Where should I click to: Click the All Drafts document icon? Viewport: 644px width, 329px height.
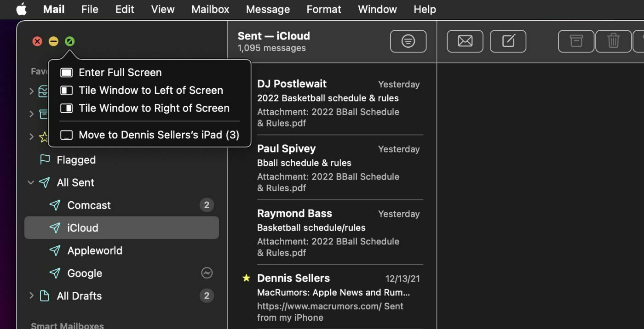[45, 296]
